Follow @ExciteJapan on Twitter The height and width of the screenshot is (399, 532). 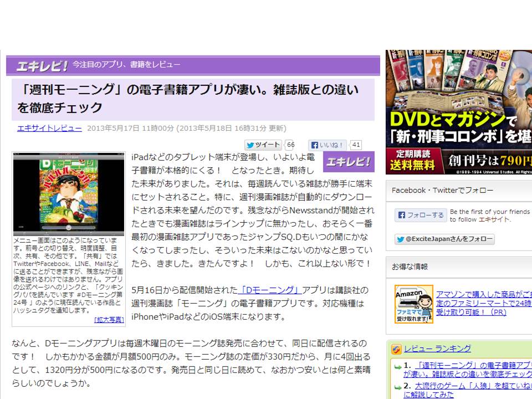[x=444, y=239]
